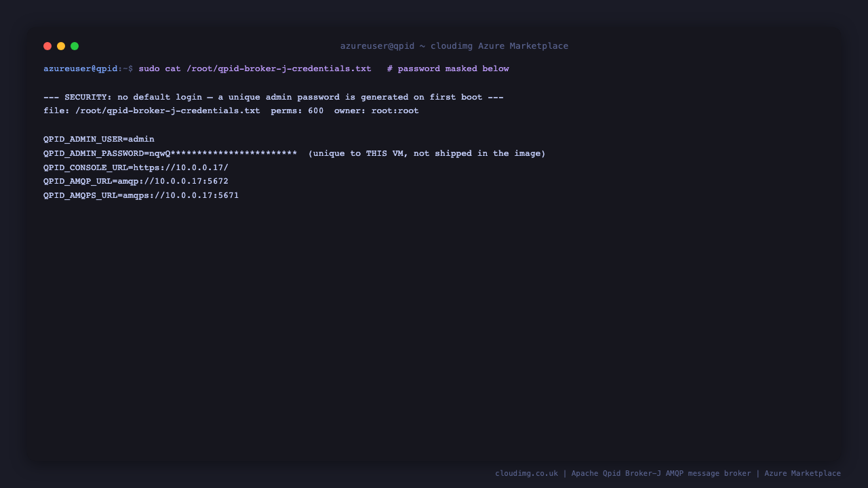Screen dimensions: 868x488
Task: Click the footer 'Apache Qpid Broker-J AMQP message broker'
Action: pyautogui.click(x=661, y=473)
